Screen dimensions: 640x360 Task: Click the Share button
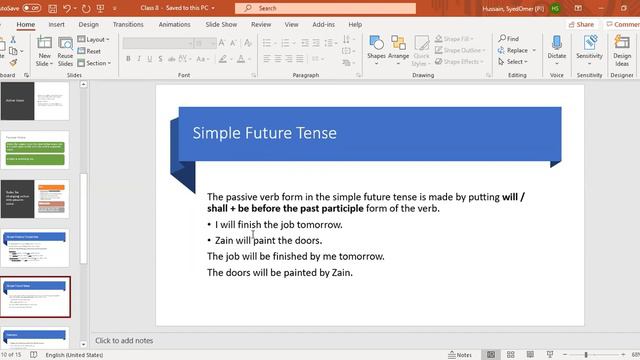581,24
